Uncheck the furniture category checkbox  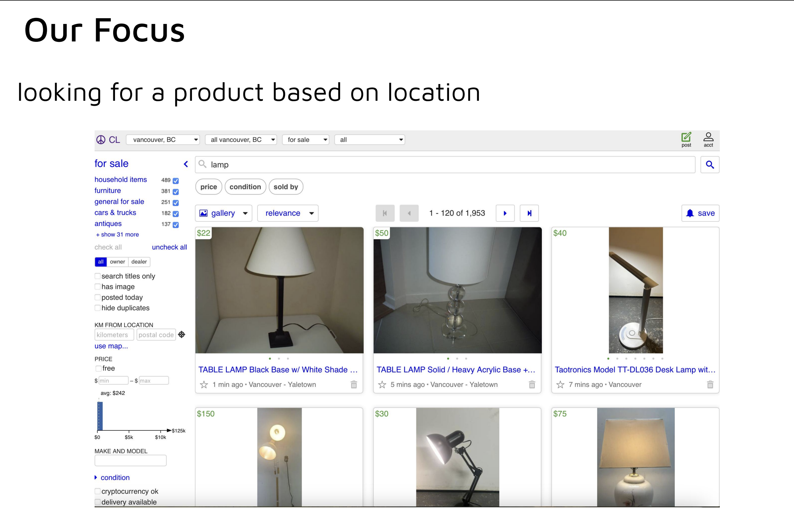point(176,192)
